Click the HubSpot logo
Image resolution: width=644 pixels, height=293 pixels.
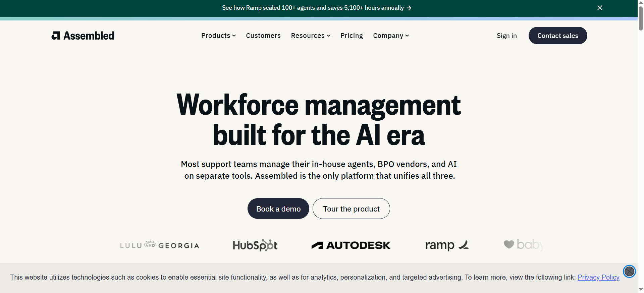point(255,245)
